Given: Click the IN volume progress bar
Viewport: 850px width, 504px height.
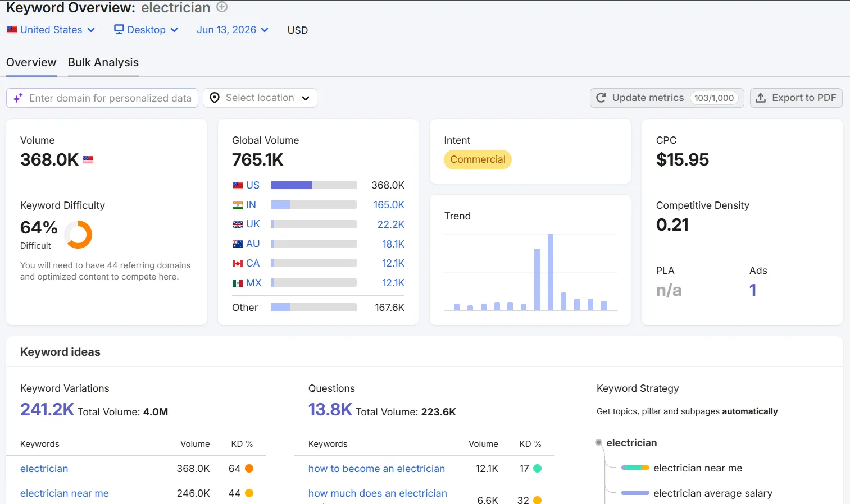Looking at the screenshot, I should tap(314, 205).
